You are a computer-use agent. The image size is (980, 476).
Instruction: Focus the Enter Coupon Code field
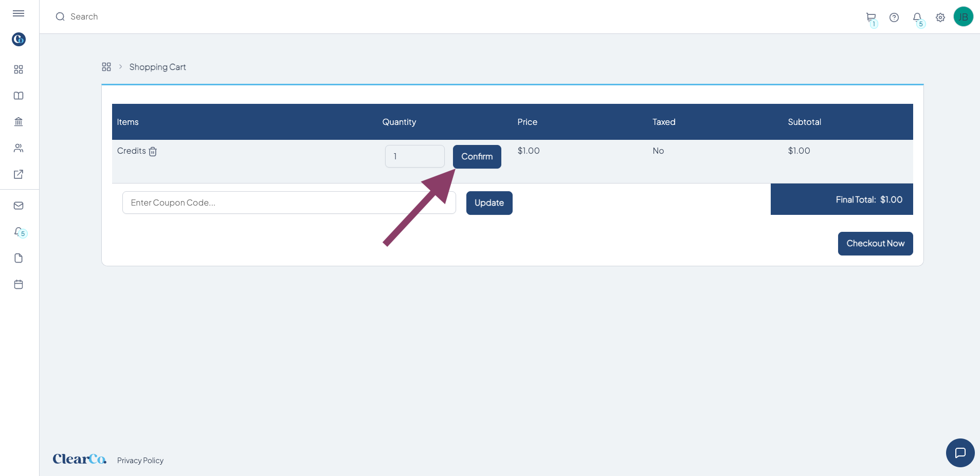click(x=289, y=203)
